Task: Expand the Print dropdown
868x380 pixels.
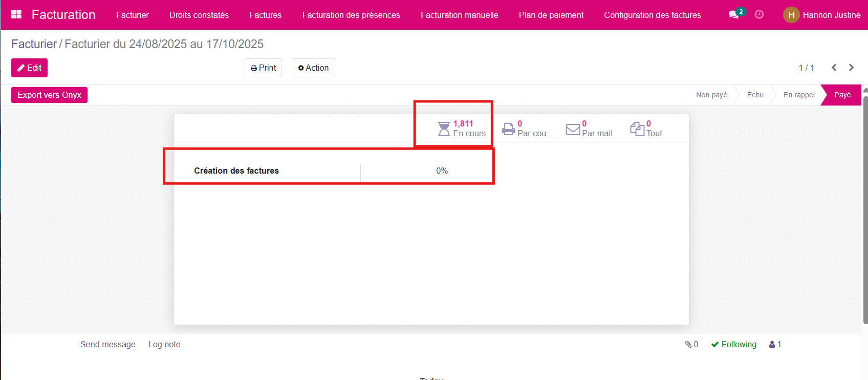Action: tap(263, 68)
